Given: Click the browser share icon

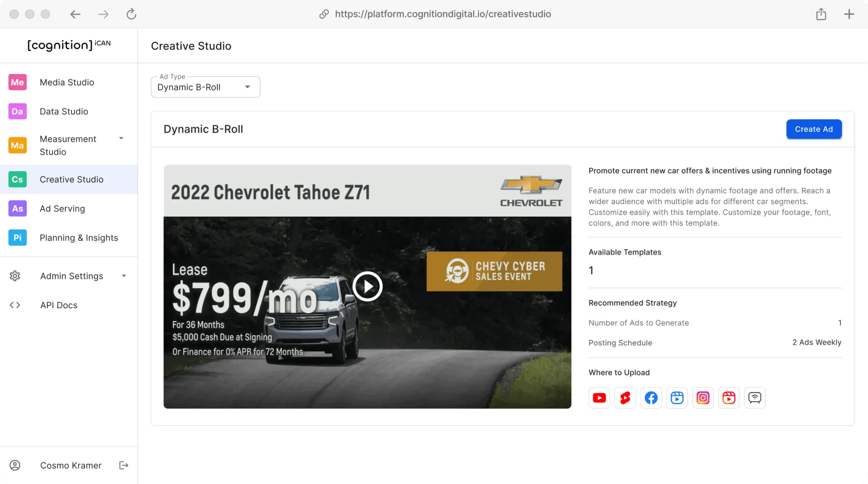Looking at the screenshot, I should click(821, 14).
